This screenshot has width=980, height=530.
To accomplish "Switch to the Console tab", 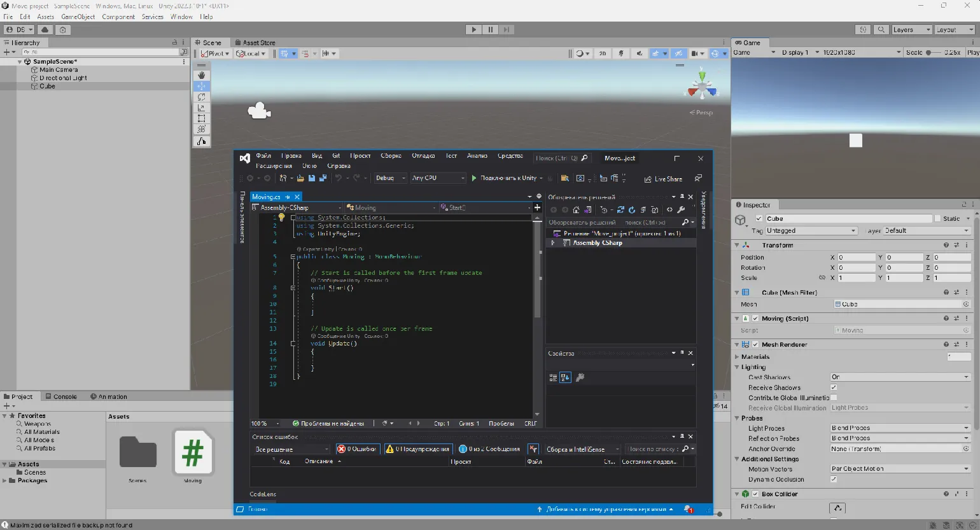I will coord(60,396).
